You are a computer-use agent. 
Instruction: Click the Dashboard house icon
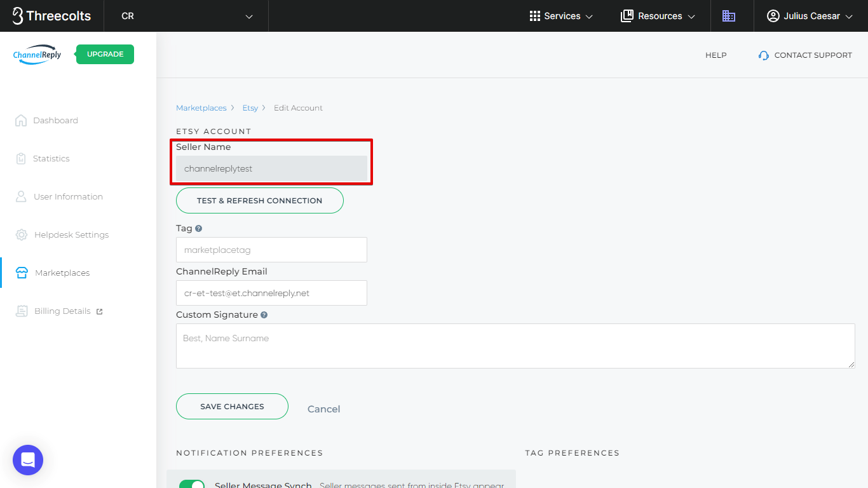point(21,120)
